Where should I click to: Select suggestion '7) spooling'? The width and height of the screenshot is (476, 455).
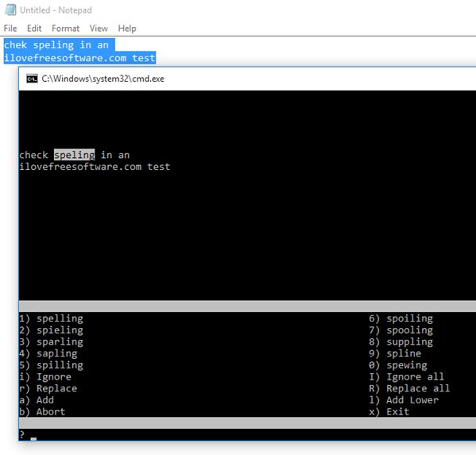point(401,330)
